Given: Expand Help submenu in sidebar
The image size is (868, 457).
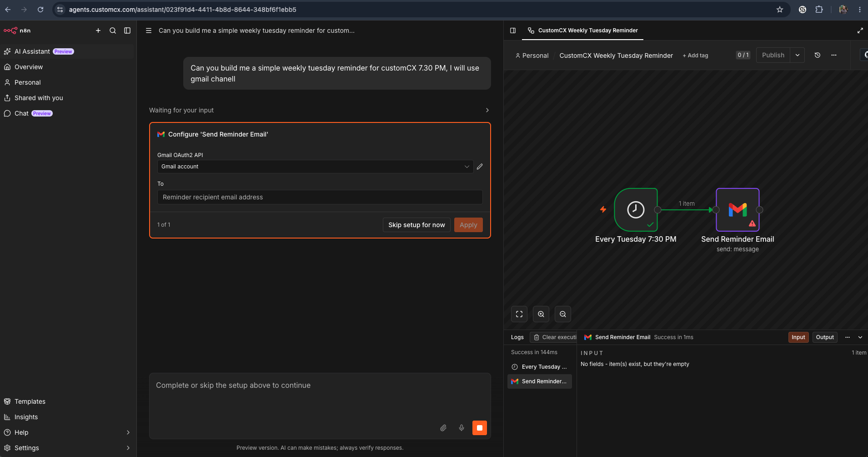Looking at the screenshot, I should (128, 432).
